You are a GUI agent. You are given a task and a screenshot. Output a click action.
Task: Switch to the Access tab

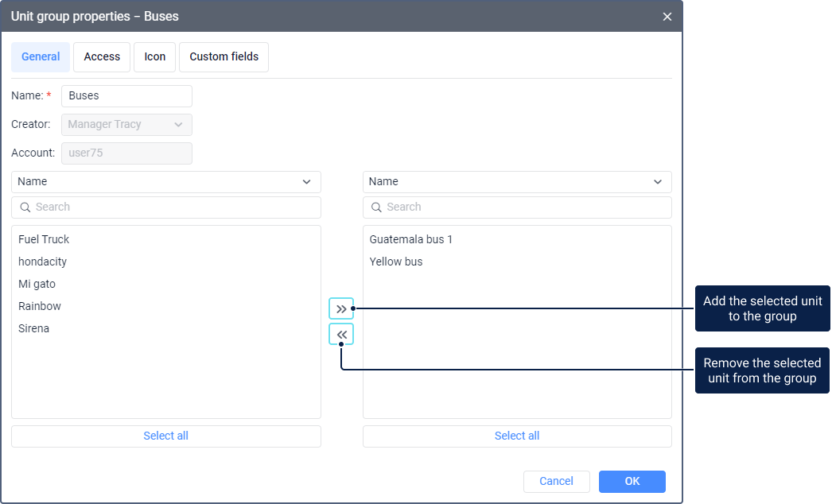(102, 57)
